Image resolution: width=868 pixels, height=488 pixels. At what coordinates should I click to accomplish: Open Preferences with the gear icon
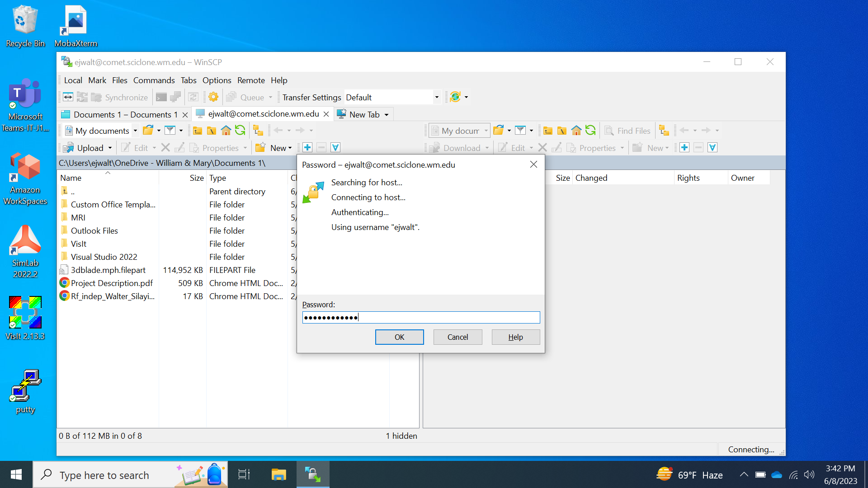(x=213, y=97)
